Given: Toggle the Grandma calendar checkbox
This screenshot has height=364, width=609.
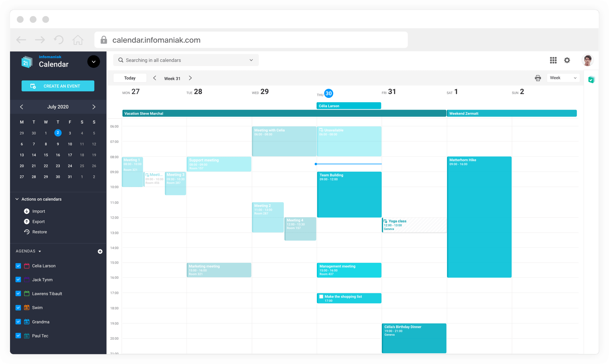Looking at the screenshot, I should 18,322.
